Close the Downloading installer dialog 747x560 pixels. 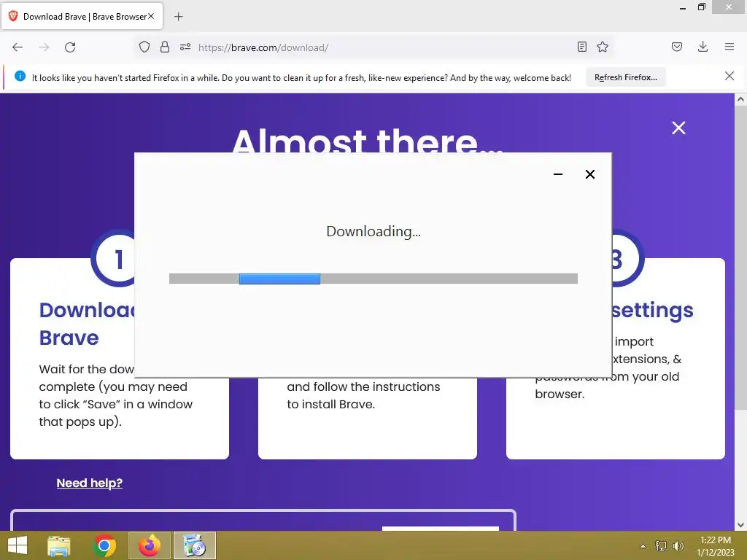[x=589, y=174]
